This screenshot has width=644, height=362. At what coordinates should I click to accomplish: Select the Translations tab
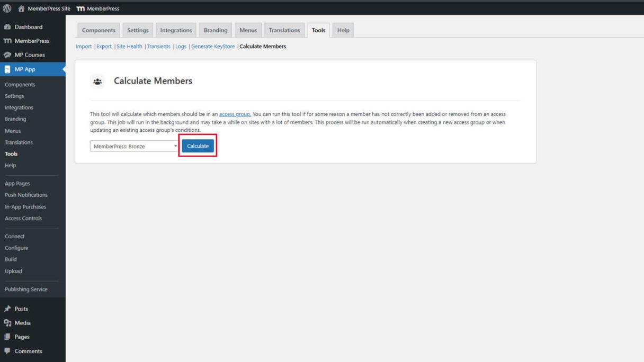click(284, 30)
